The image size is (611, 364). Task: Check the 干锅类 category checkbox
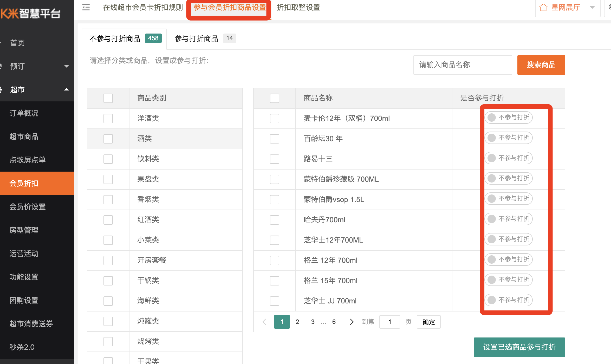108,281
